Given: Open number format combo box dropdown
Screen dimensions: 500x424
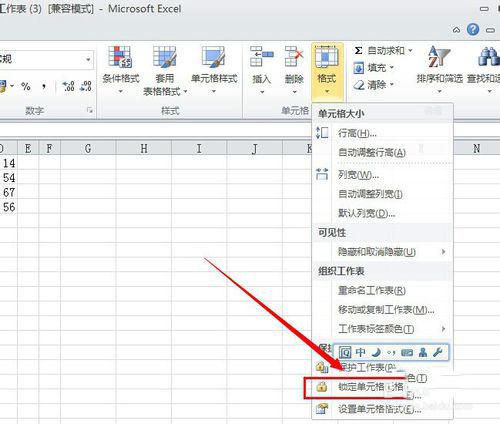Looking at the screenshot, I should tap(88, 60).
